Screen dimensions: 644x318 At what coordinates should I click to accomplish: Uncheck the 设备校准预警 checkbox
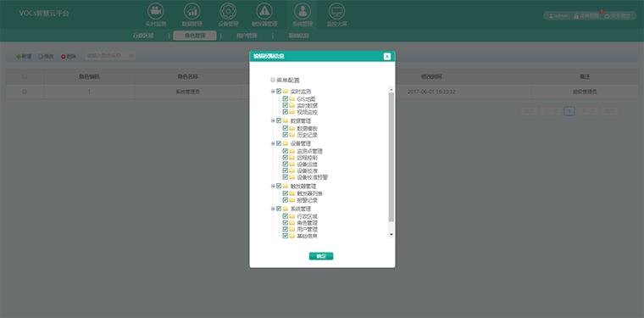[x=286, y=177]
